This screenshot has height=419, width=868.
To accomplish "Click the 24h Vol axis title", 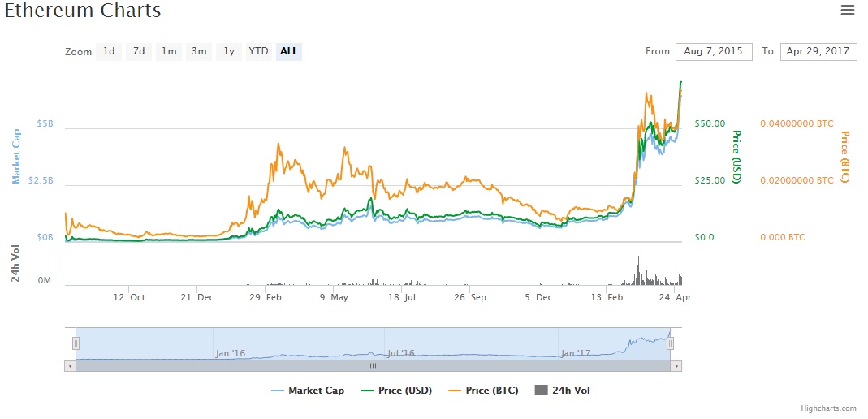I will click(x=16, y=264).
